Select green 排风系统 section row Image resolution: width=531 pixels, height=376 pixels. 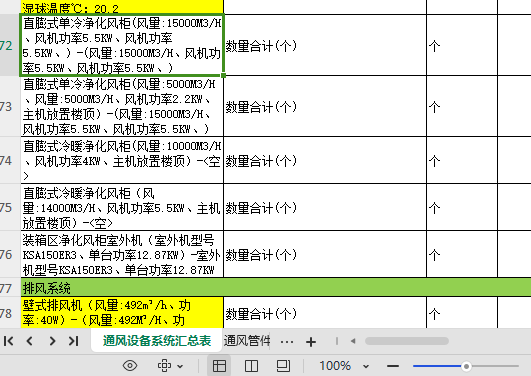[x=276, y=288]
